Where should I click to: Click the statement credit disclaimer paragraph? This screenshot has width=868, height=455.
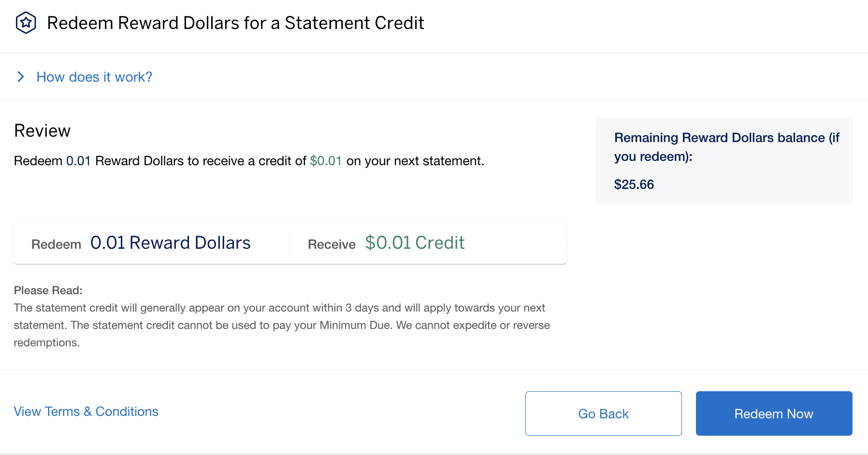coord(282,325)
